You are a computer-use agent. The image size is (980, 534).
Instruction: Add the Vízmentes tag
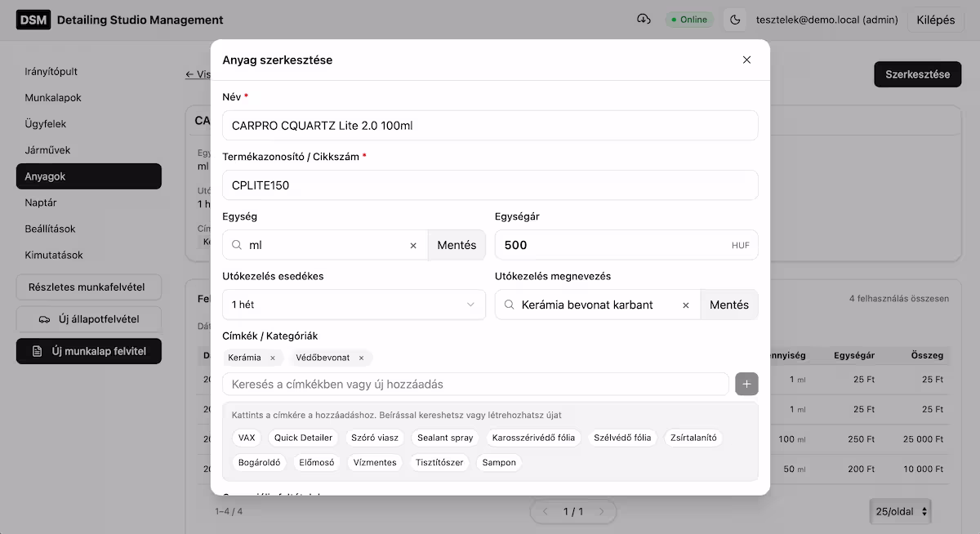coord(375,462)
